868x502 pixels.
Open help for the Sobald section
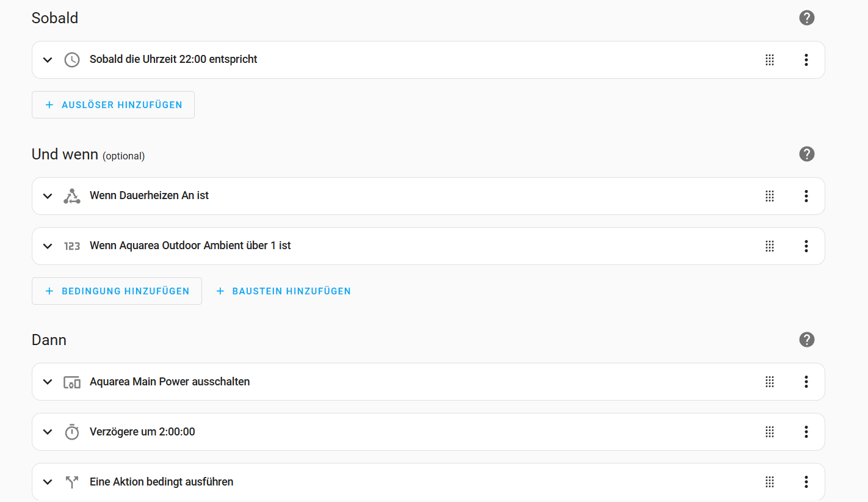[806, 18]
